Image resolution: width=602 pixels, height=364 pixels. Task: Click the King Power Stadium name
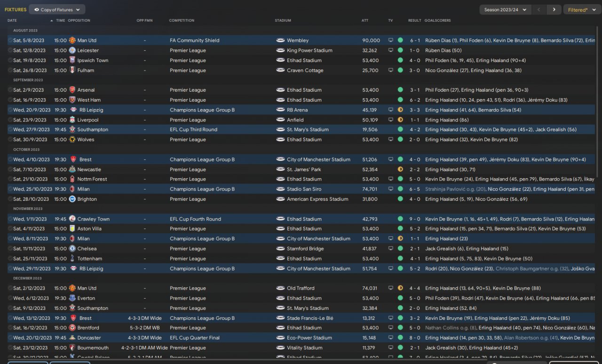[309, 50]
